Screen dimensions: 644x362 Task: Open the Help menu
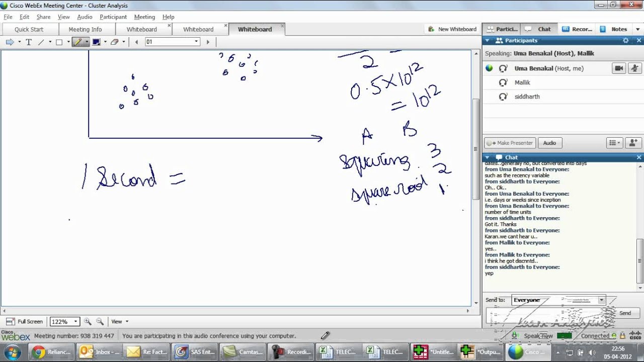(168, 17)
